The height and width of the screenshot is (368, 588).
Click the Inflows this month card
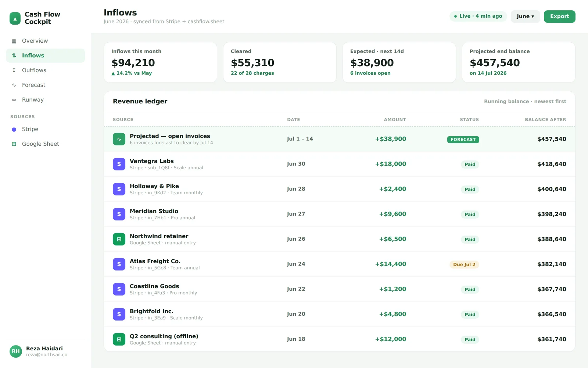160,62
